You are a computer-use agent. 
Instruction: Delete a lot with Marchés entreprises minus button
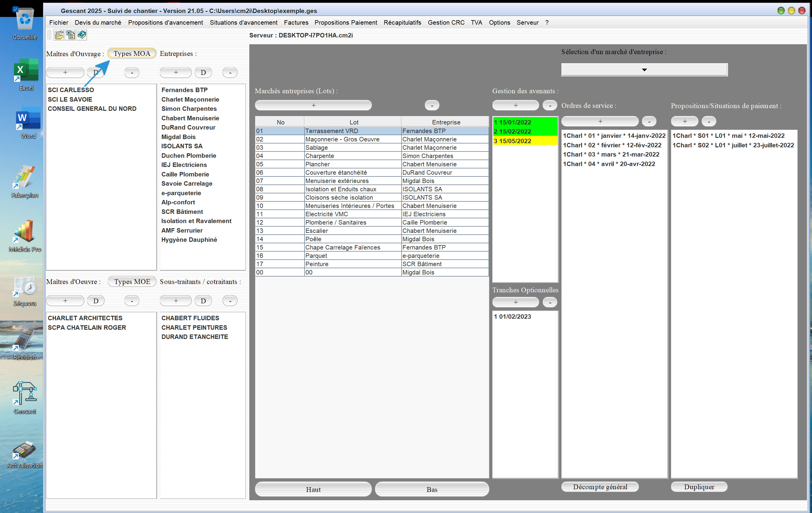432,105
